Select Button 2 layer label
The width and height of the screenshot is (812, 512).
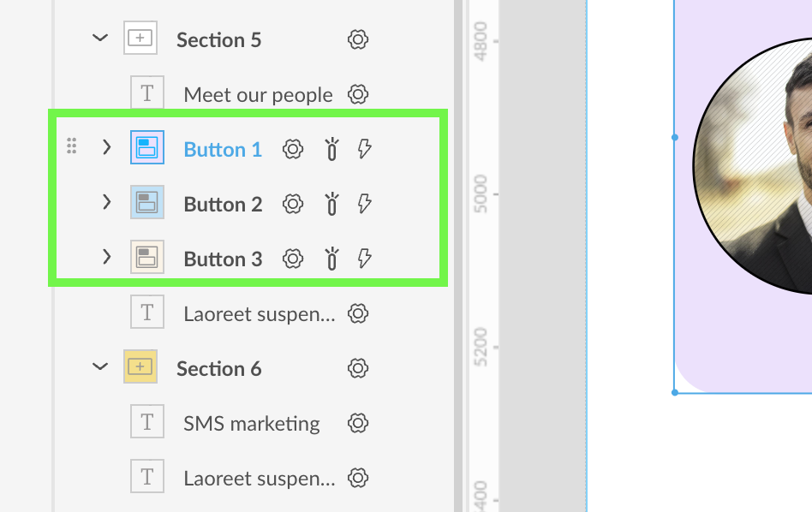[x=223, y=205]
